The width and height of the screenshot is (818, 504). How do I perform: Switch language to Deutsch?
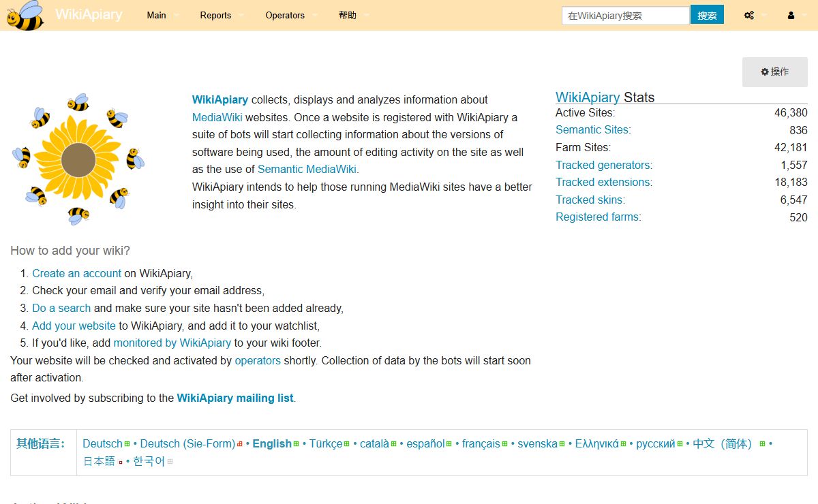[x=102, y=443]
